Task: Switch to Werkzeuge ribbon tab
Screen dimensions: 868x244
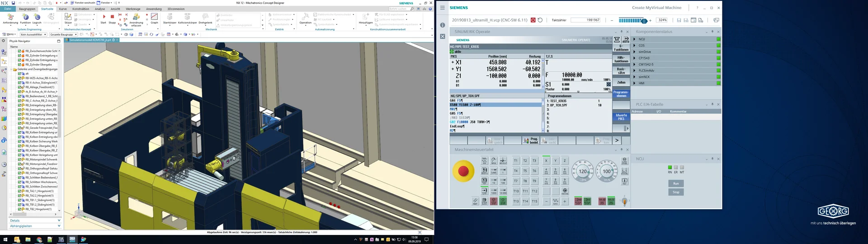Action: point(133,9)
